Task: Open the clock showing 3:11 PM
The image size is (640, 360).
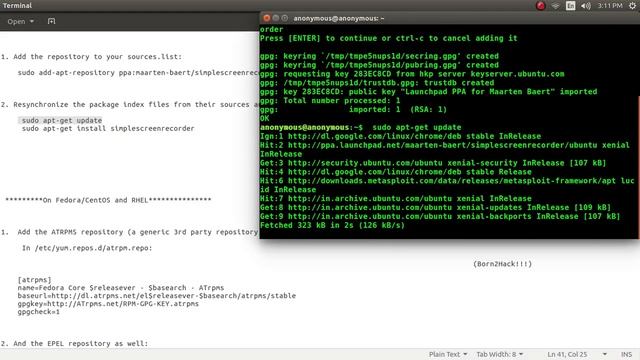Action: click(610, 6)
